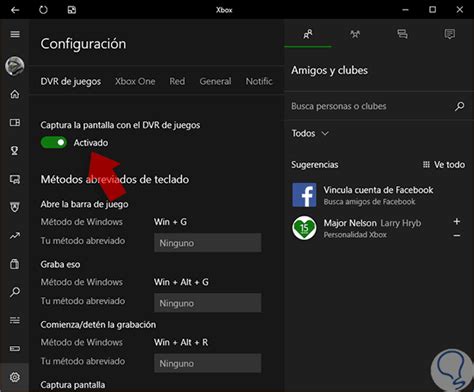Open the list lines icon in sidebar

pos(15,320)
